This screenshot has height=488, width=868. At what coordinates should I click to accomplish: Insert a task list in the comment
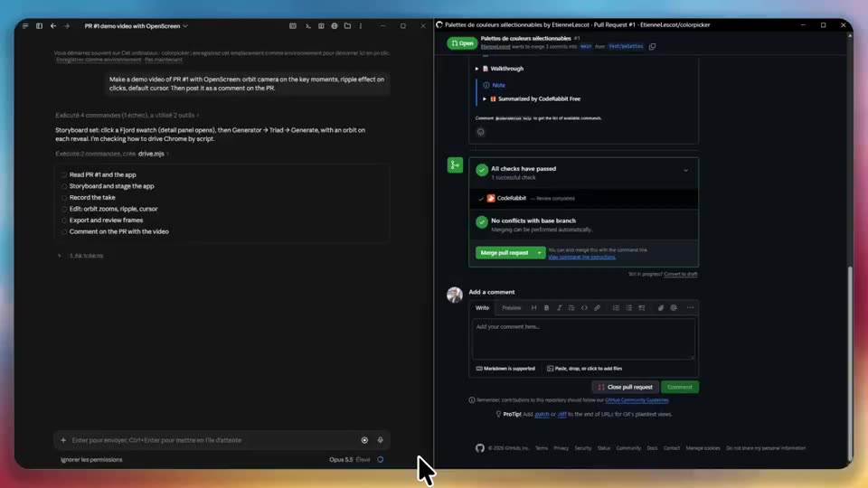click(642, 307)
